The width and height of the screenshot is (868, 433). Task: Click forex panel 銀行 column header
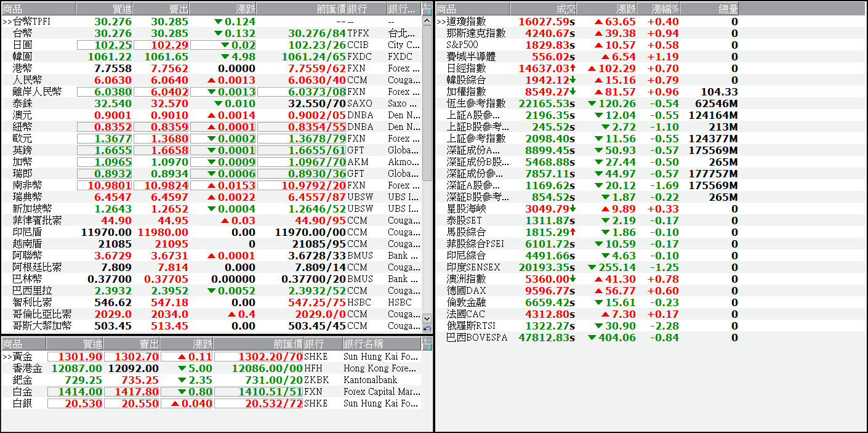coord(366,9)
